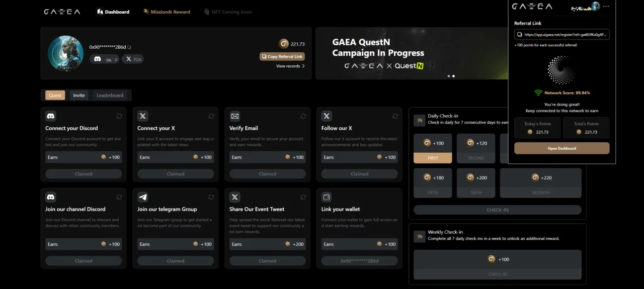Click the 0x90********2B6d button on the Link your wallet card
The image size is (644, 289).
tap(360, 261)
